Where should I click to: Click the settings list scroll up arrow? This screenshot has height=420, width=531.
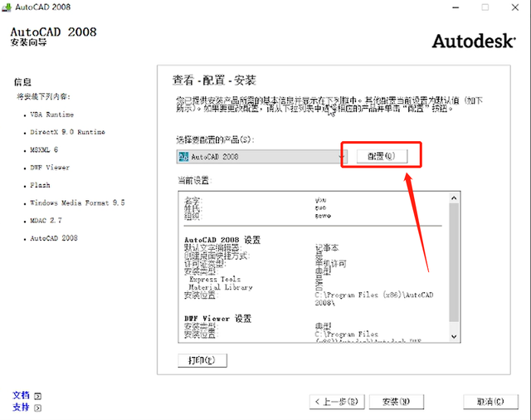click(454, 198)
